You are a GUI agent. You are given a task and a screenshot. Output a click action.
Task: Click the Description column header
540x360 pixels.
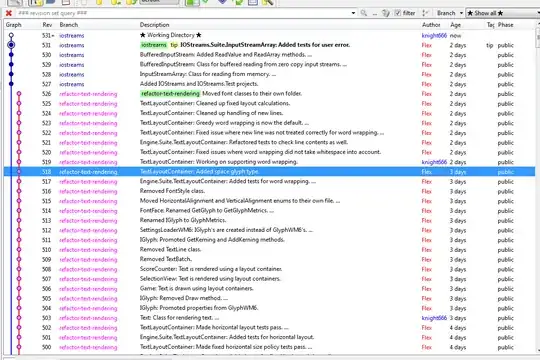coord(155,25)
